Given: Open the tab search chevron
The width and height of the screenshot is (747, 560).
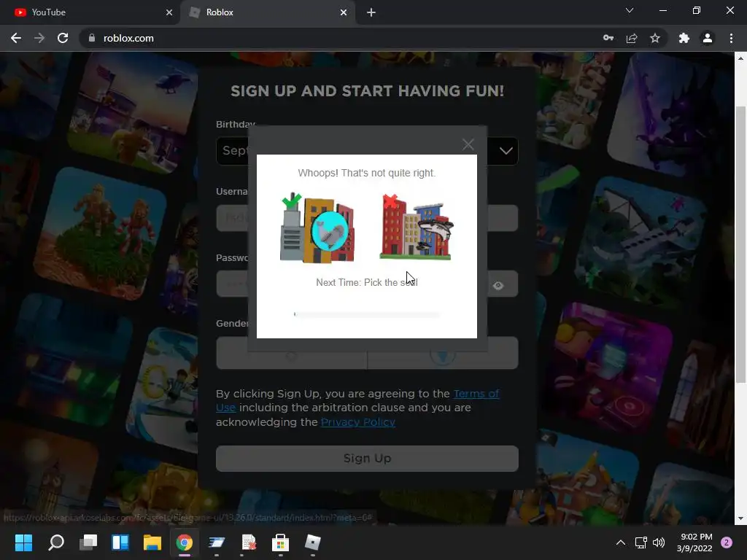Looking at the screenshot, I should (x=630, y=10).
